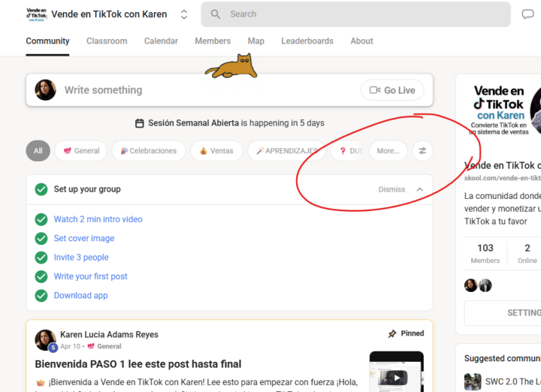Filter posts by General category

coord(81,151)
